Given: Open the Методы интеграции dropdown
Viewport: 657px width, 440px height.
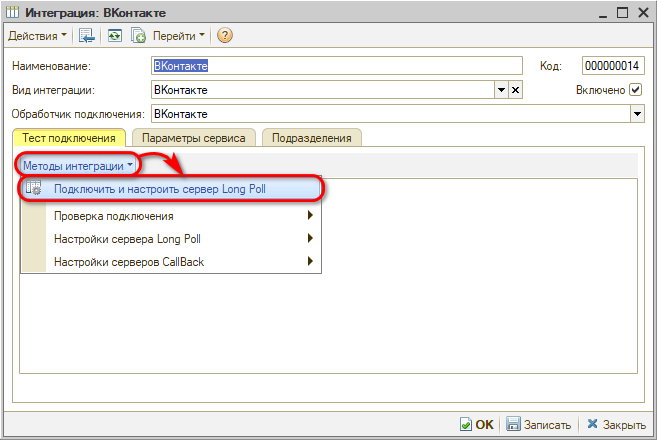Looking at the screenshot, I should [78, 166].
